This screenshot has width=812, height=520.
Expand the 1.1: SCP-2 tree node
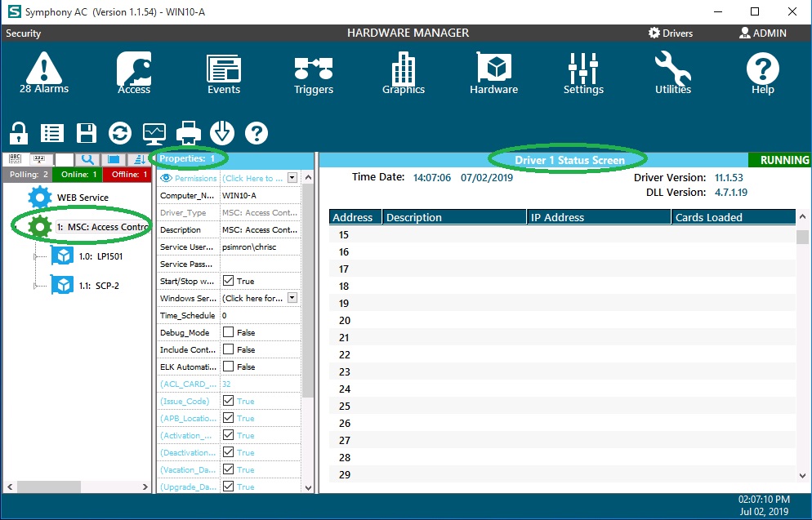[35, 286]
